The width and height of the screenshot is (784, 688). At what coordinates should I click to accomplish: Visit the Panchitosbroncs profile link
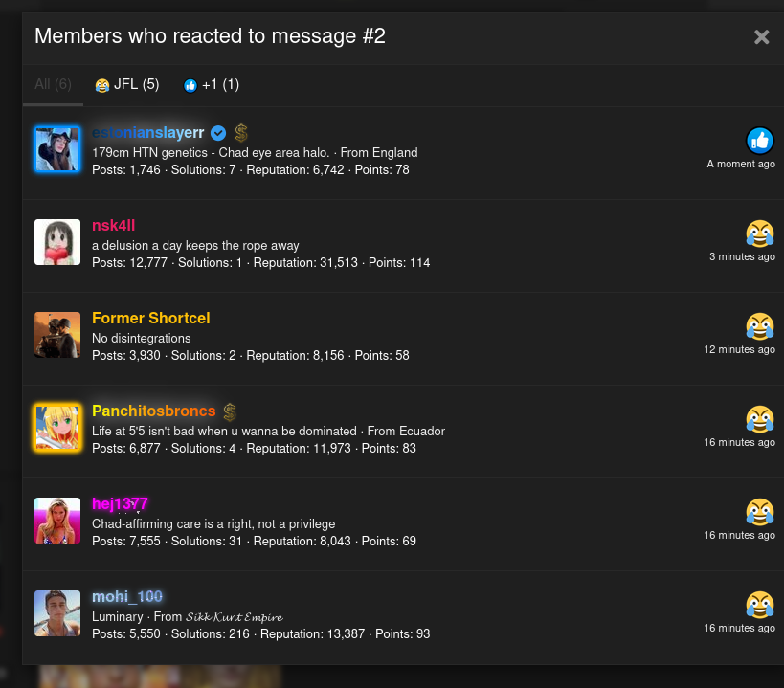coord(153,411)
